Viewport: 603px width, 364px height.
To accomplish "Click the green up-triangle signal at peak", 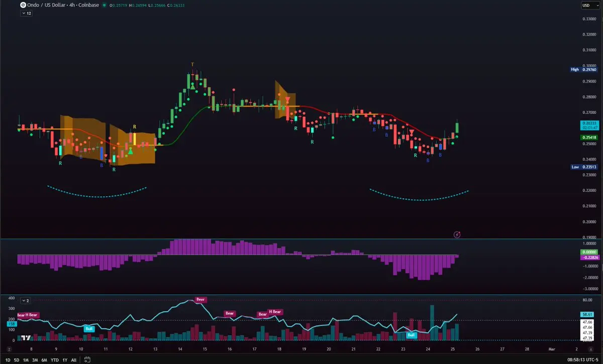I will pos(192,87).
